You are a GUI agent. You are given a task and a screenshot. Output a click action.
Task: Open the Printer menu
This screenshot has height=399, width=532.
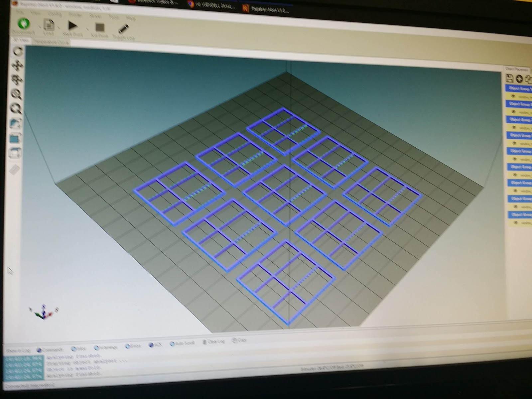tap(75, 15)
